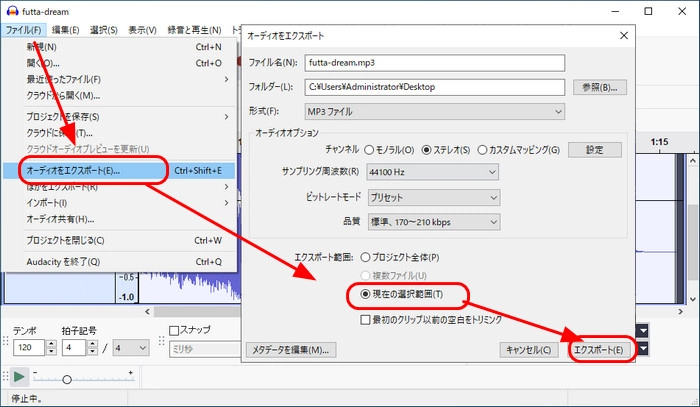Click the フォルダー path input field
Viewport: 700px width, 407px height.
point(435,87)
